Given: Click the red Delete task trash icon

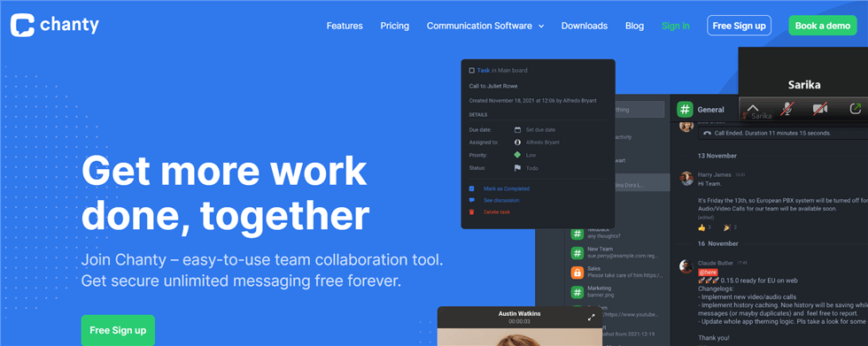Looking at the screenshot, I should (x=471, y=211).
